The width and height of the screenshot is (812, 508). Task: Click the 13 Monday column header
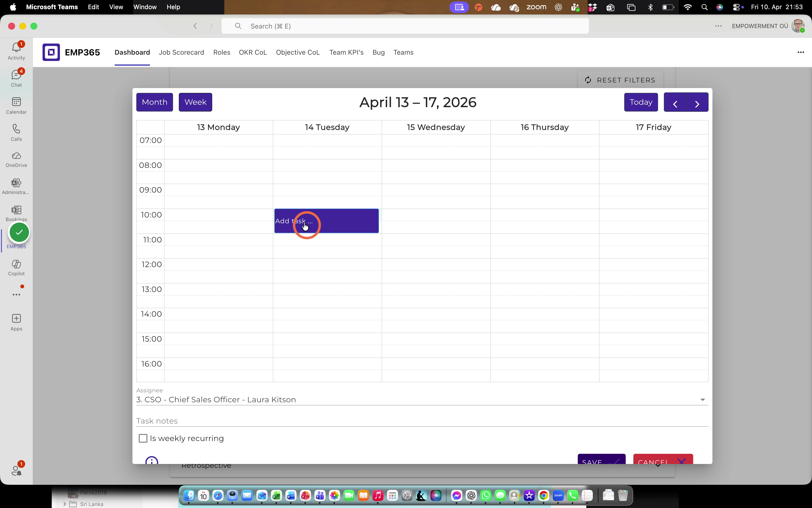point(218,127)
